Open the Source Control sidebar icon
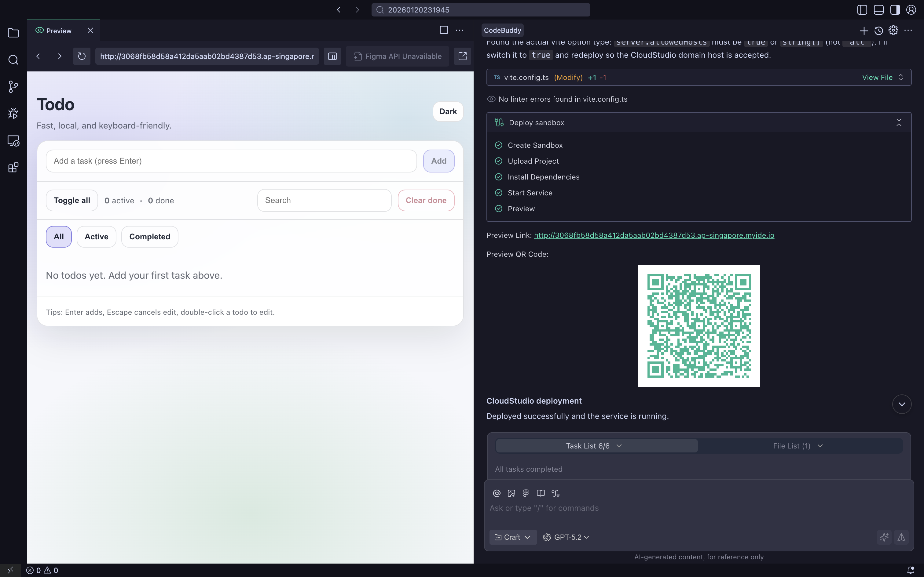 [13, 87]
